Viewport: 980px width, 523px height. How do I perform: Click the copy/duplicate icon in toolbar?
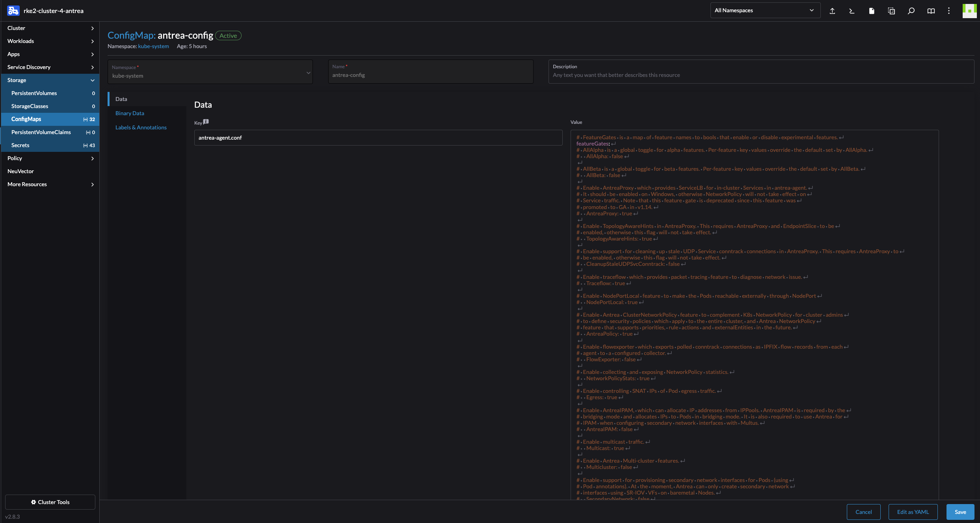click(x=891, y=10)
